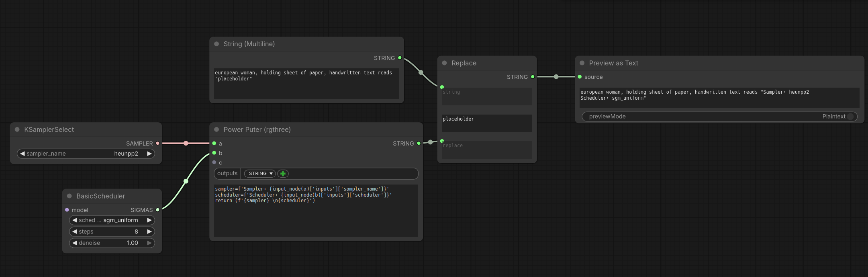Screen dimensions: 868x277
Task: Decrease denoise with left arrow
Action: point(75,243)
